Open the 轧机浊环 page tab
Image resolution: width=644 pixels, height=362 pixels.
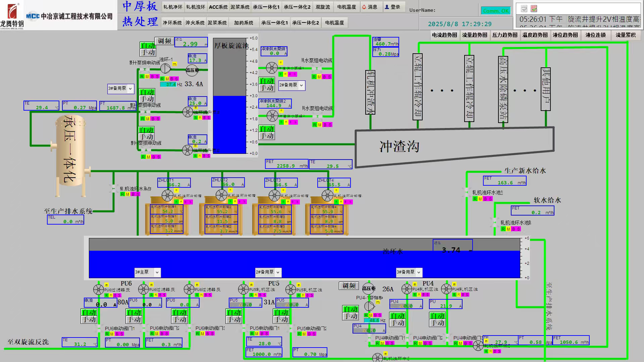pos(196,7)
